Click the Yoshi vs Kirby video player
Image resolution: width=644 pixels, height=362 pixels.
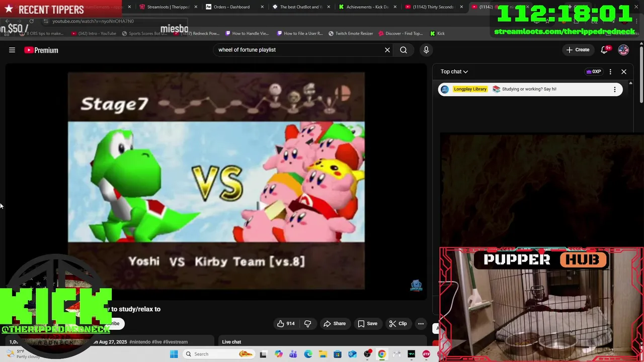pos(216,181)
